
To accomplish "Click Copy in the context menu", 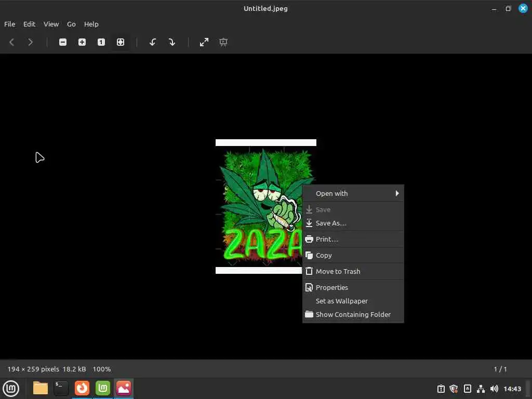I will click(353, 255).
